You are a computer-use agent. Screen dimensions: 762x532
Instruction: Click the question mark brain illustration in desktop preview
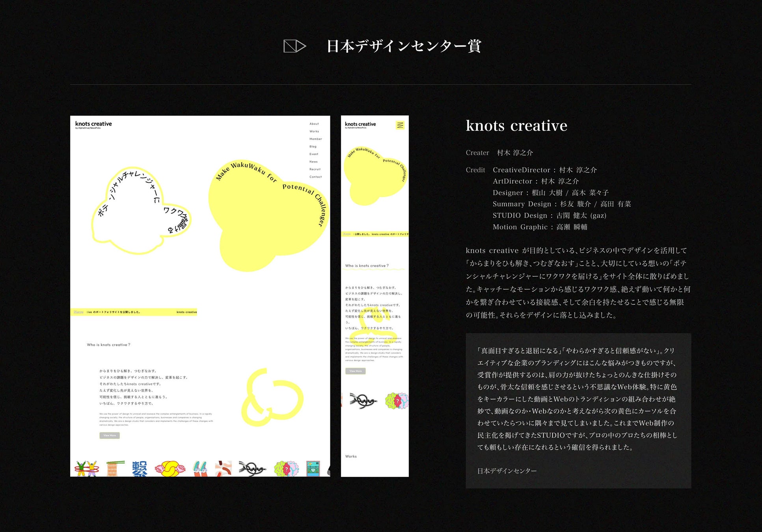[287, 469]
